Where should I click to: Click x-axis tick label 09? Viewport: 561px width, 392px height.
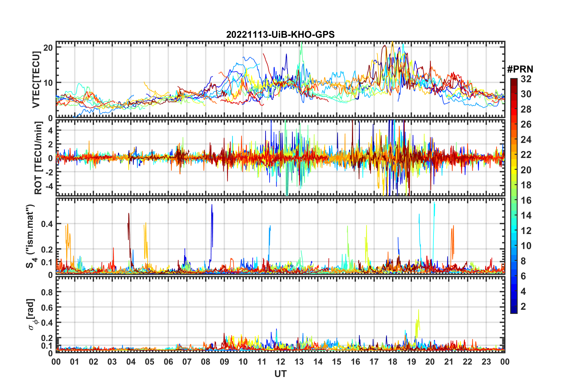click(224, 362)
